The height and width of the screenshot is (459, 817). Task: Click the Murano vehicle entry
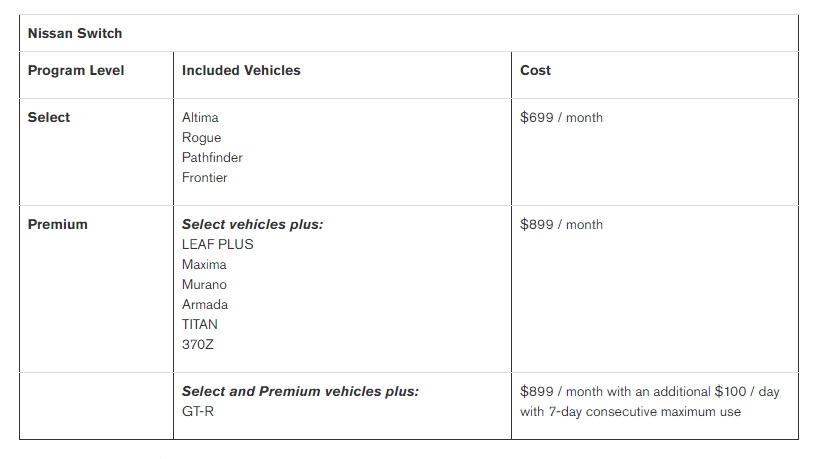[204, 284]
